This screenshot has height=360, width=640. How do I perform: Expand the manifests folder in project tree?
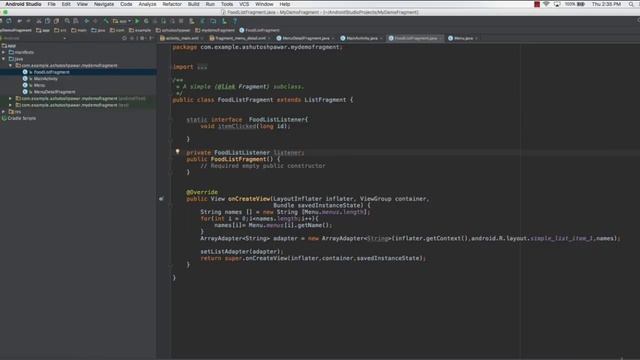(4, 52)
